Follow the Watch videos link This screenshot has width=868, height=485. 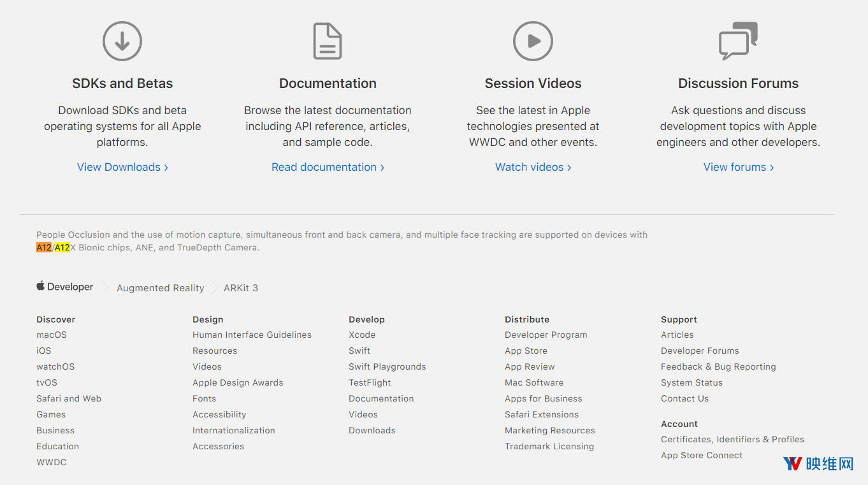(x=533, y=167)
